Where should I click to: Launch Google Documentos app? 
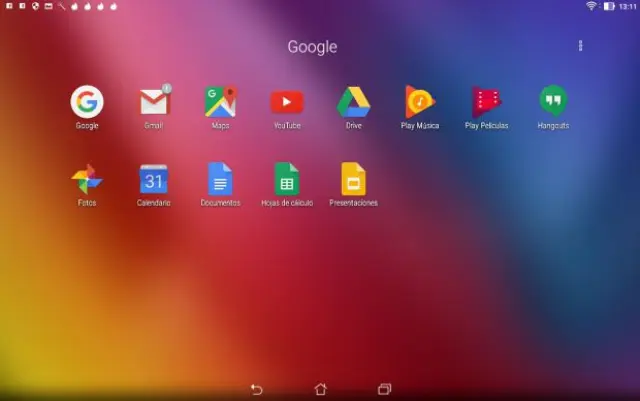[x=220, y=179]
